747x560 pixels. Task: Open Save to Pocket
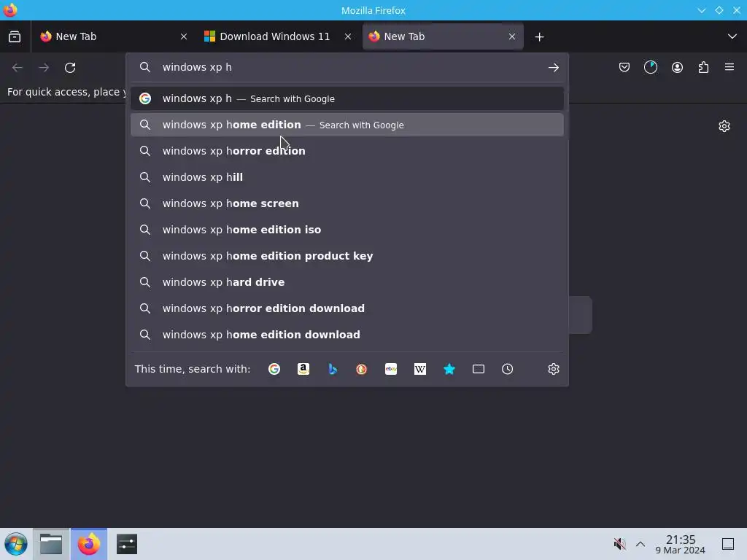(624, 68)
